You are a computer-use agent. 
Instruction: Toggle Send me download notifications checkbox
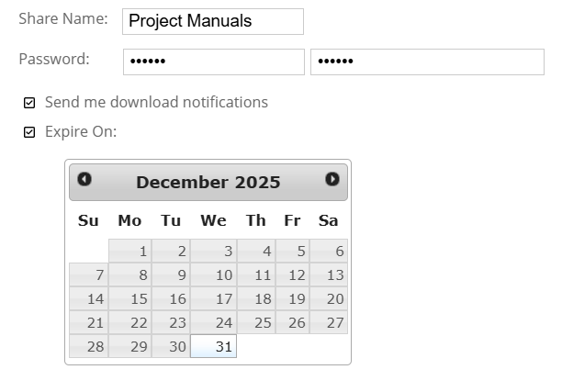pyautogui.click(x=29, y=103)
